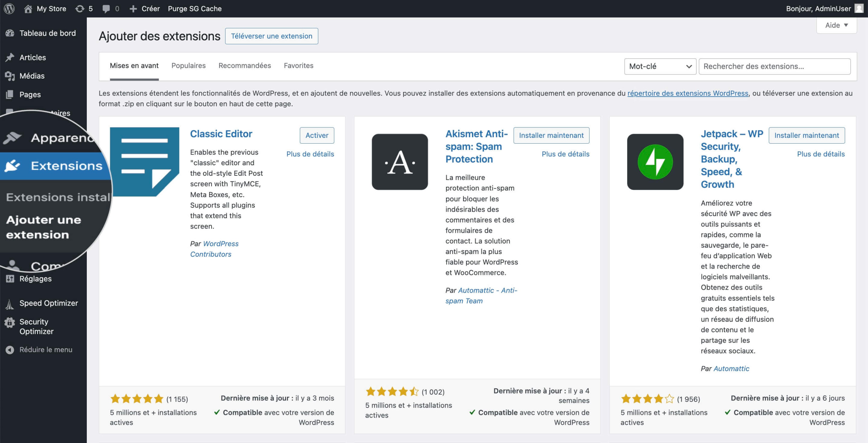The width and height of the screenshot is (868, 443).
Task: Open My Store site link
Action: tap(52, 9)
